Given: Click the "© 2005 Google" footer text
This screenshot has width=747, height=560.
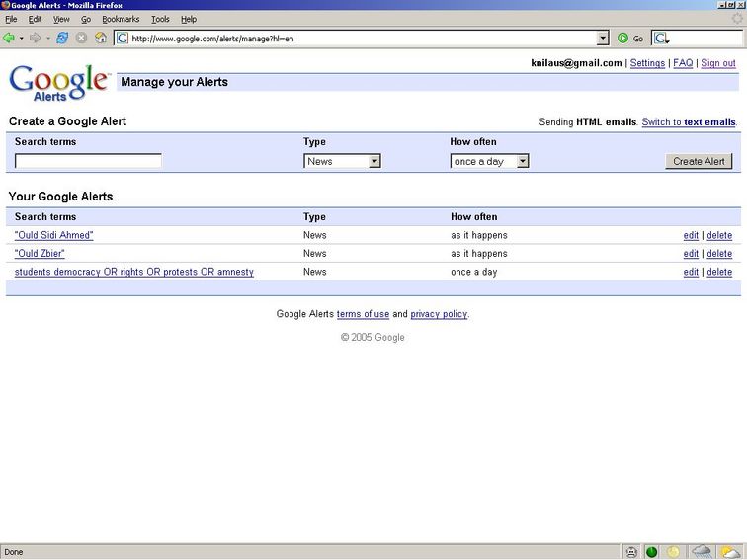Looking at the screenshot, I should tap(373, 337).
